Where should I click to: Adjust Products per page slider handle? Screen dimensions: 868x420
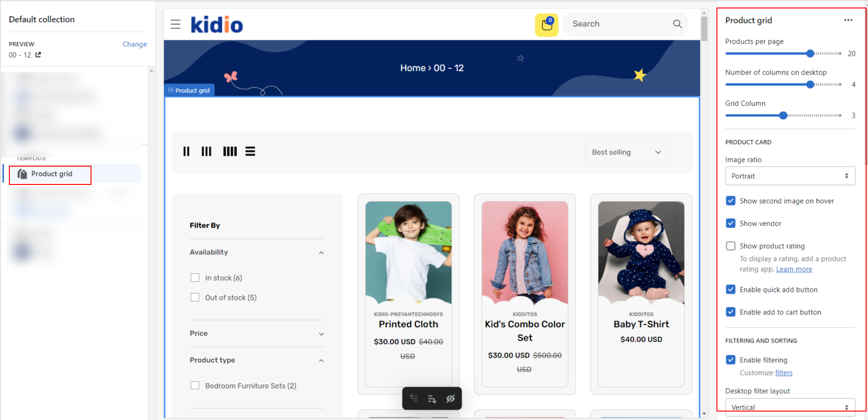pos(810,53)
